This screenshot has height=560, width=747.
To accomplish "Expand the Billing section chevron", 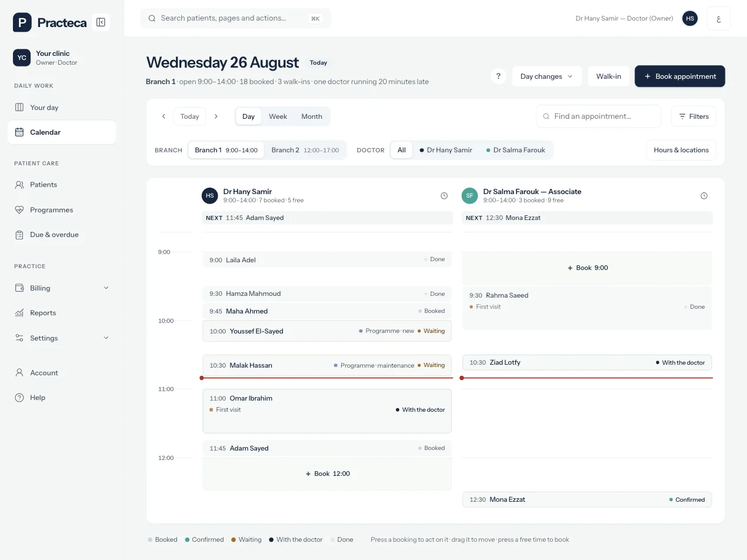I will pos(106,288).
